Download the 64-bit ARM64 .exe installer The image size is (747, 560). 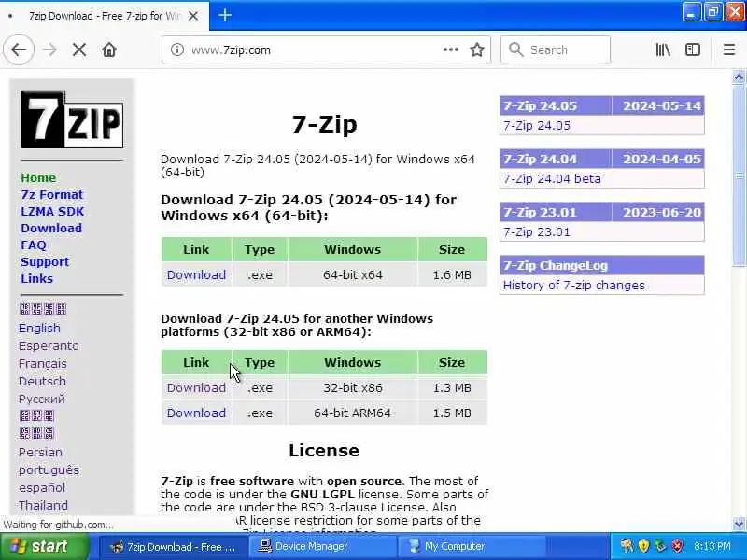[x=196, y=413]
